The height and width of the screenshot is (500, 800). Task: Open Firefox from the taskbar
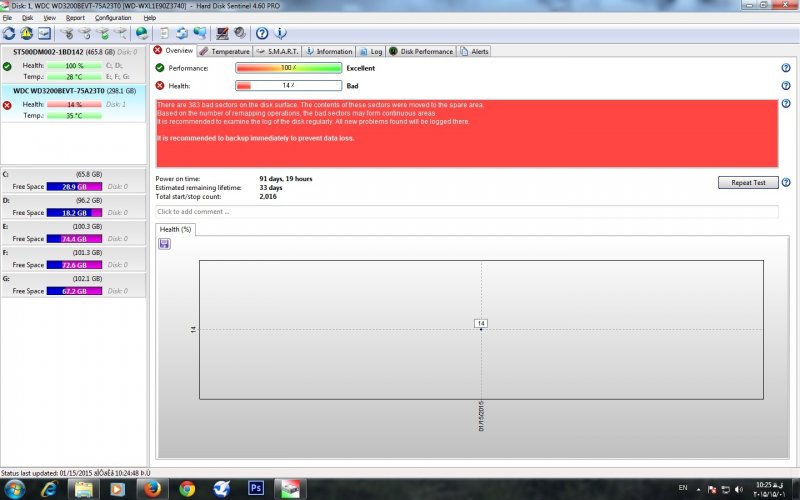pos(152,489)
